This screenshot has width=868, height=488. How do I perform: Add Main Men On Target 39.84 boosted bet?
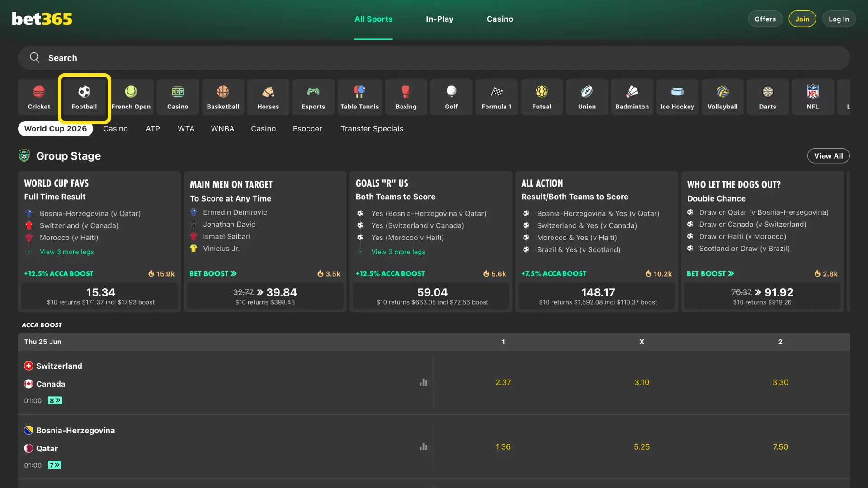[265, 296]
